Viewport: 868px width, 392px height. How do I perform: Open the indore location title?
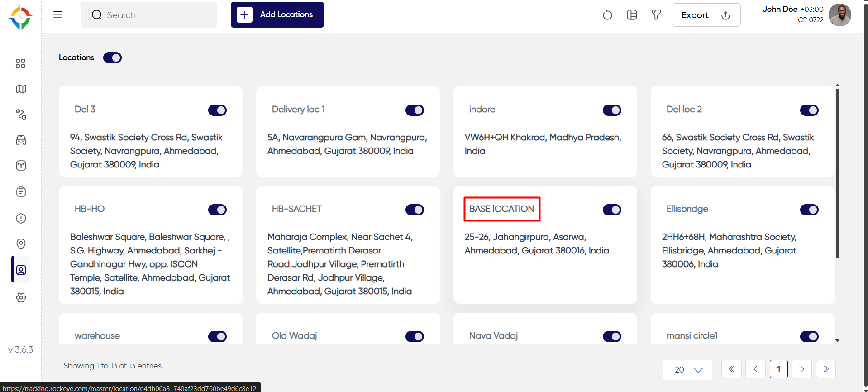pyautogui.click(x=482, y=109)
